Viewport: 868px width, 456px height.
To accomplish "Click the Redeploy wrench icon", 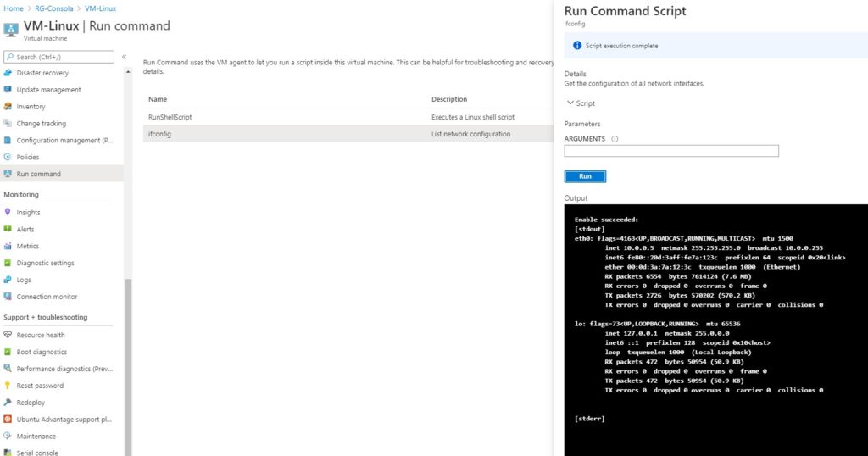I will click(8, 403).
